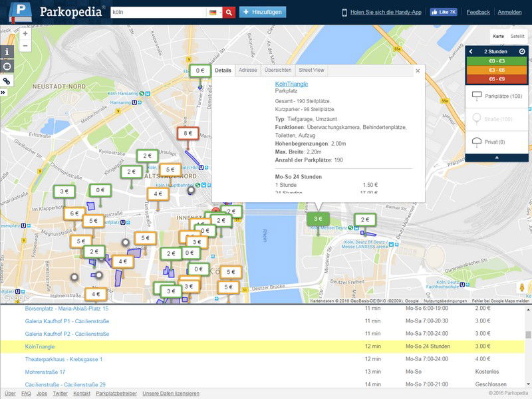Open Cäcilienstraße - Cäcilienstraße 29 entry
This screenshot has height=399, width=532.
(65, 384)
